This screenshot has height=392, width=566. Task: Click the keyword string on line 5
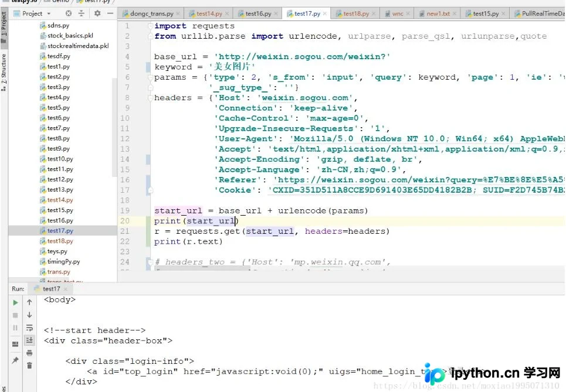[232, 67]
